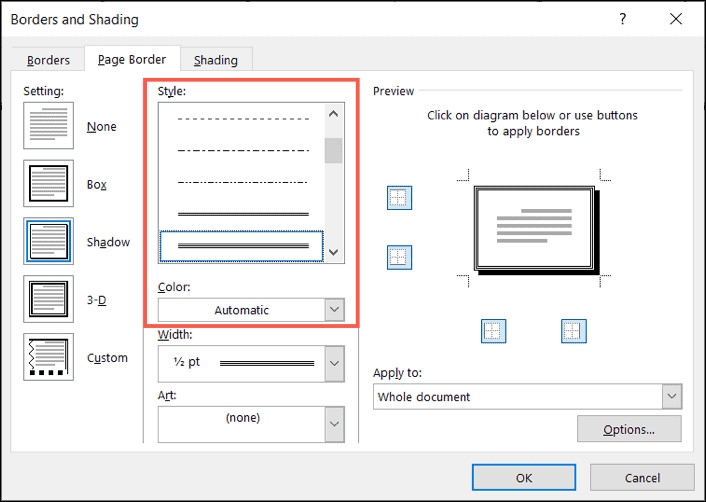Click the Style list scroll down arrow
The height and width of the screenshot is (502, 706).
pyautogui.click(x=334, y=252)
